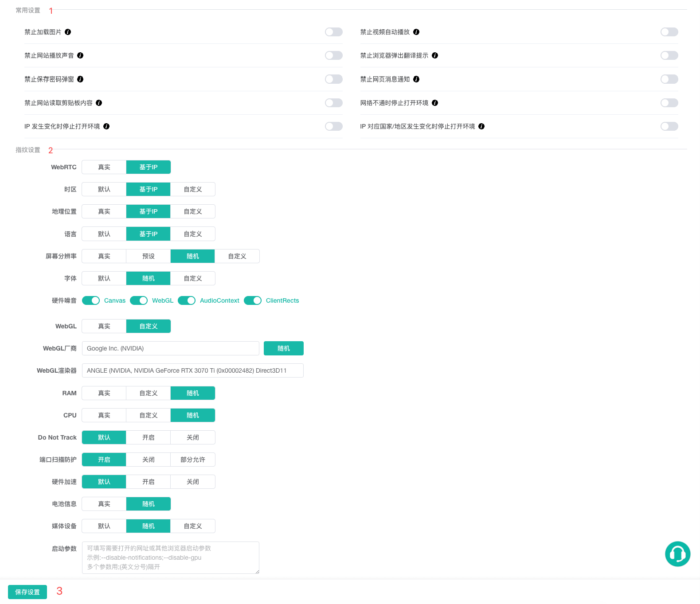The image size is (700, 604).
Task: Set 字体 to 自定义
Action: (x=193, y=278)
